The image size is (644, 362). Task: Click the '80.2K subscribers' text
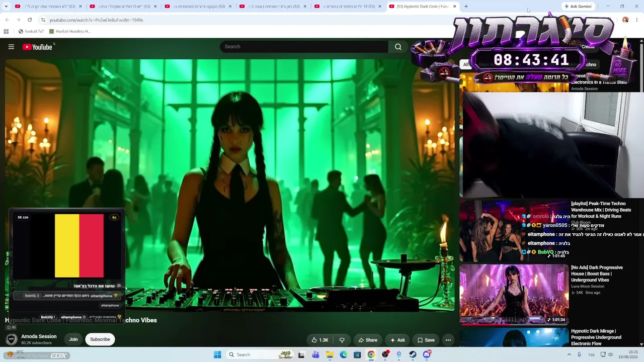point(36,343)
